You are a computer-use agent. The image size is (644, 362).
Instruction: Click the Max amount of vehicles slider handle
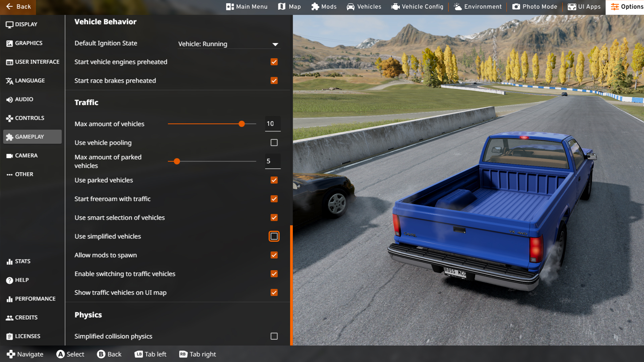241,124
